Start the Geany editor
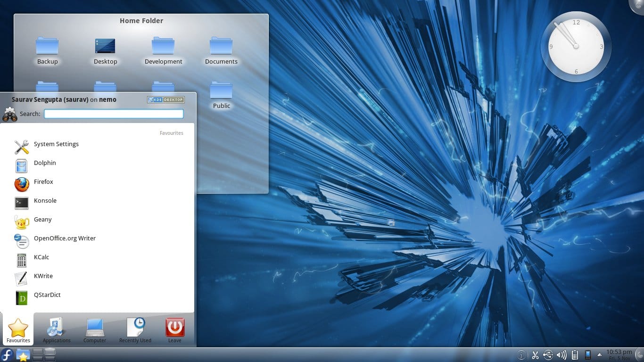Screen dimensions: 644x362 tap(42, 220)
